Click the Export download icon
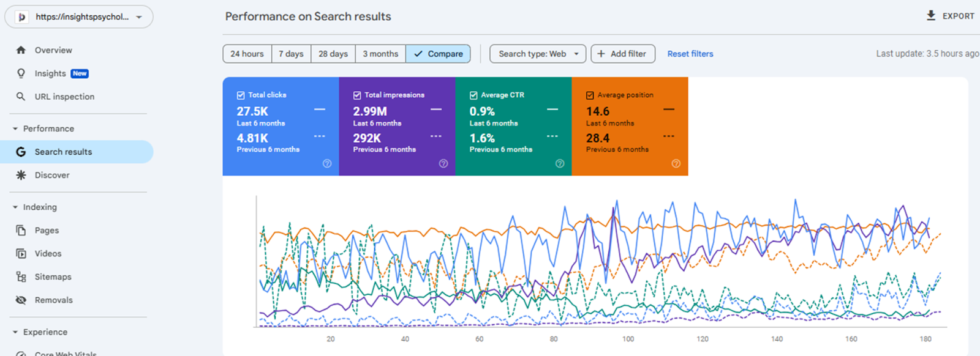This screenshot has height=356, width=980. click(x=931, y=16)
